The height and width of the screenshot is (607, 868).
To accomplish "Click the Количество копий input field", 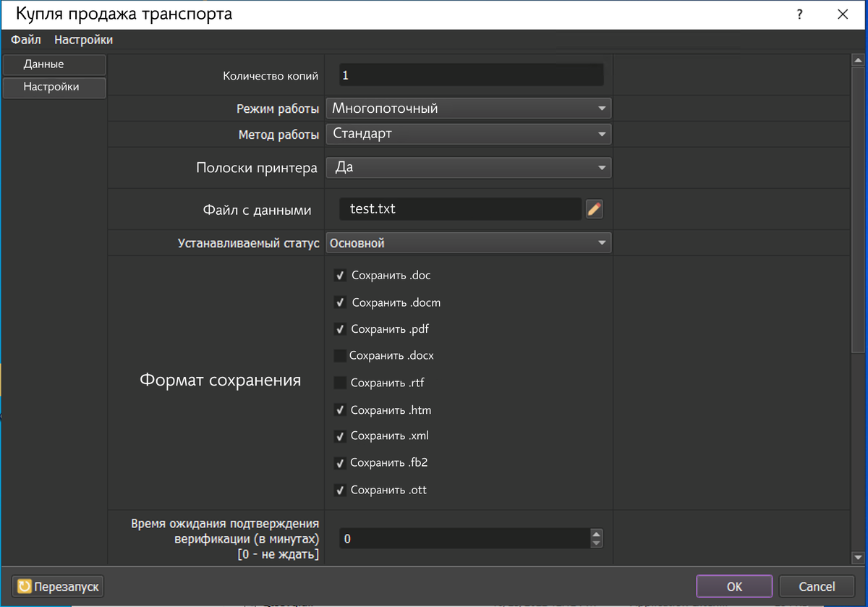I will coord(471,75).
